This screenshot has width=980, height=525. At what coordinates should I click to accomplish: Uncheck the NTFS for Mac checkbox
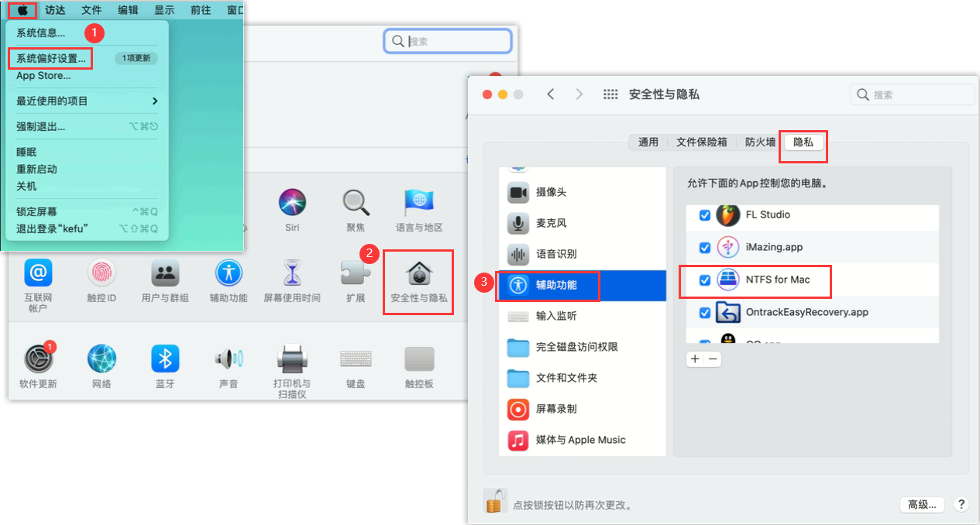[x=705, y=280]
